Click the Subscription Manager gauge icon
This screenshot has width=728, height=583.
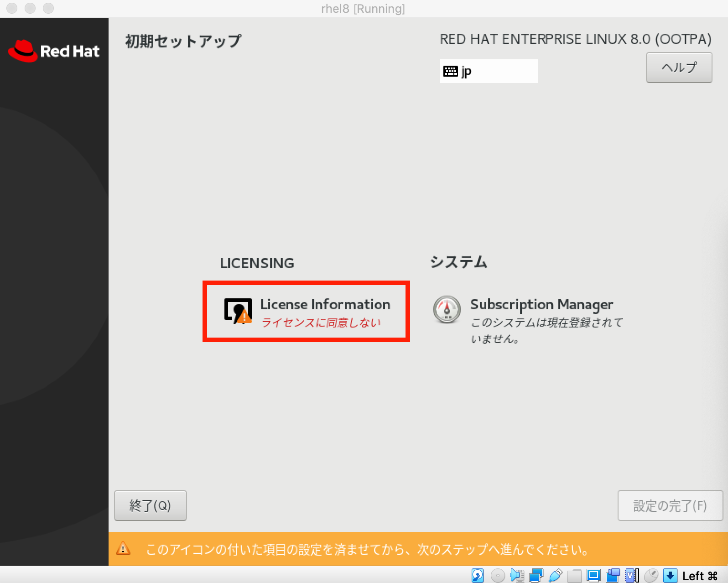447,310
